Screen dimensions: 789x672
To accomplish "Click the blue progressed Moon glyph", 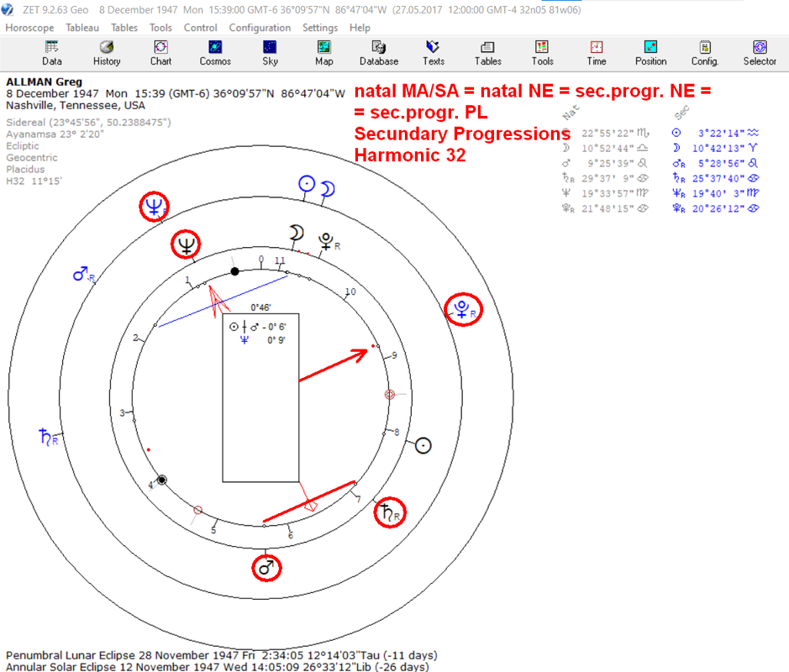I will pos(328,189).
